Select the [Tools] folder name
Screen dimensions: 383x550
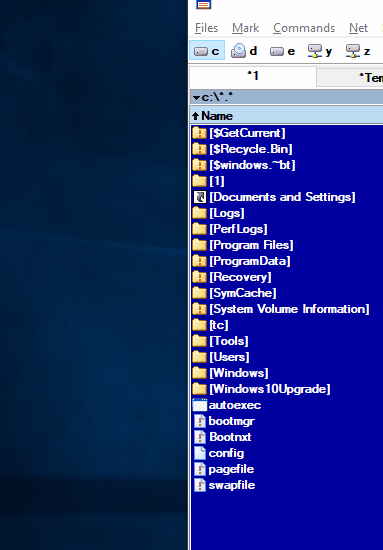click(x=229, y=341)
